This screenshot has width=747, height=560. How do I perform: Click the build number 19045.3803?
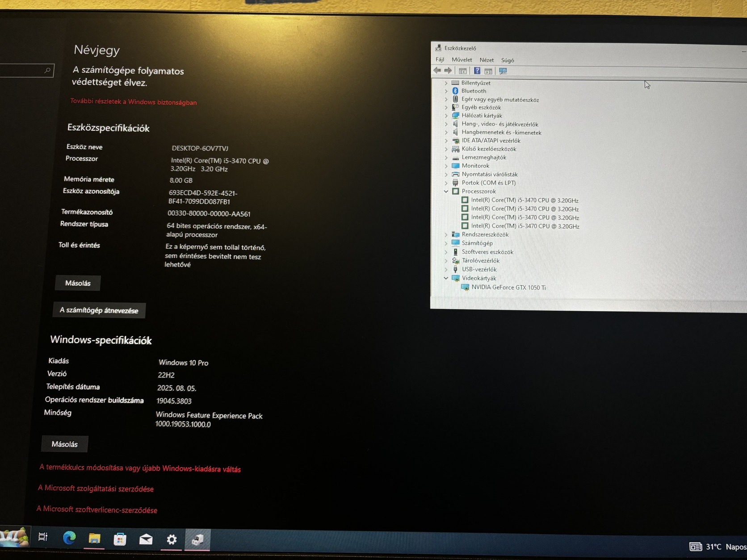point(174,401)
